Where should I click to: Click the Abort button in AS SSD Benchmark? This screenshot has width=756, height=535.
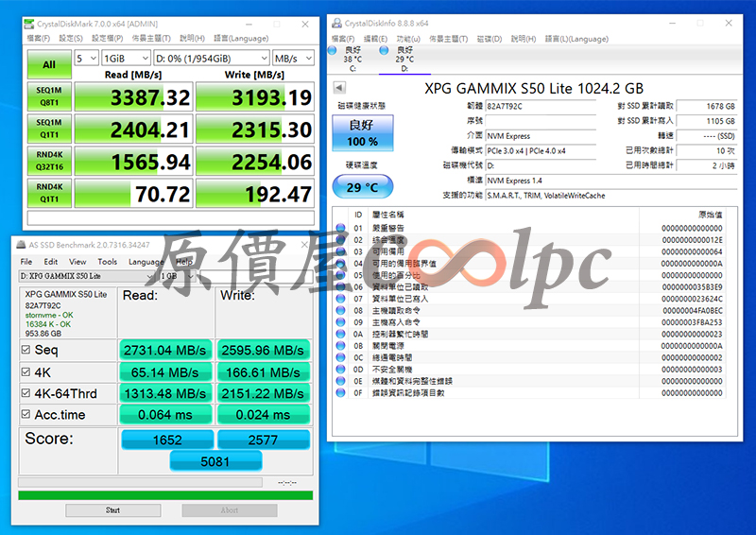coord(230,510)
